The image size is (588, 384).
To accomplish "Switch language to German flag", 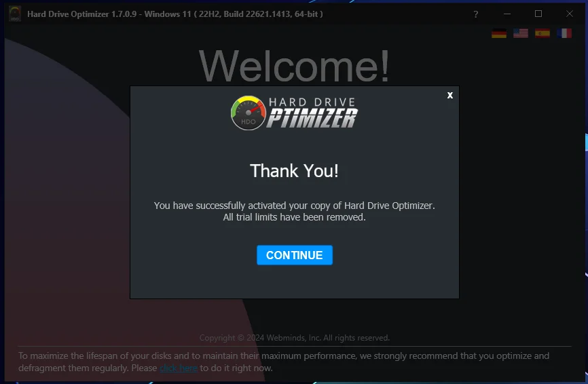I will pos(499,33).
